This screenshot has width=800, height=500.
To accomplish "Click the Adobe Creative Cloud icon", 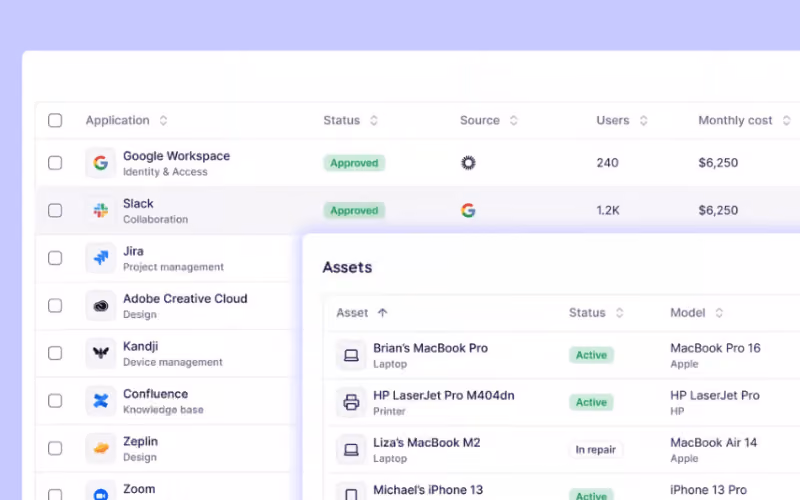I will tap(101, 306).
